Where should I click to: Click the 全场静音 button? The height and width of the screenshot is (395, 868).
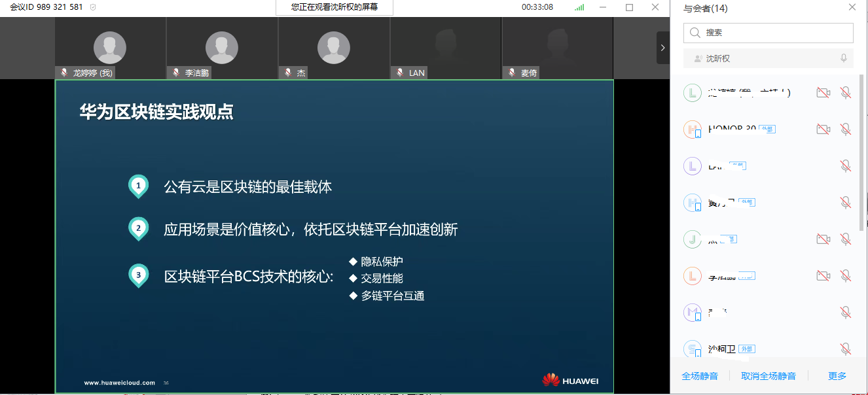click(x=700, y=376)
